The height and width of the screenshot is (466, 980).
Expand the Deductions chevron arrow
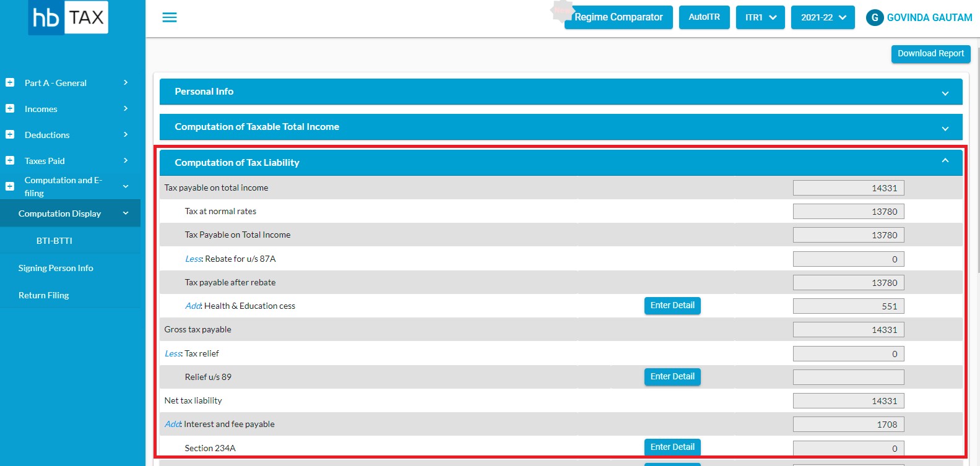(x=126, y=134)
